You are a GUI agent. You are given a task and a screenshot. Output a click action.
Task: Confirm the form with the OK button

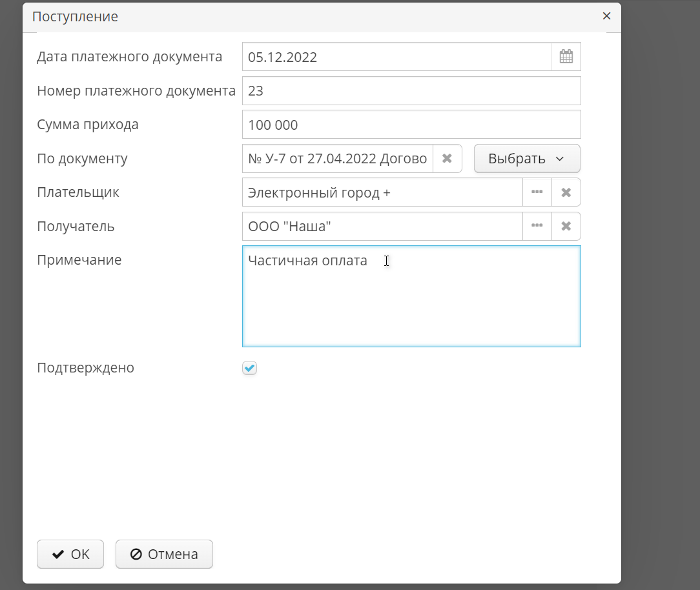[x=70, y=554]
